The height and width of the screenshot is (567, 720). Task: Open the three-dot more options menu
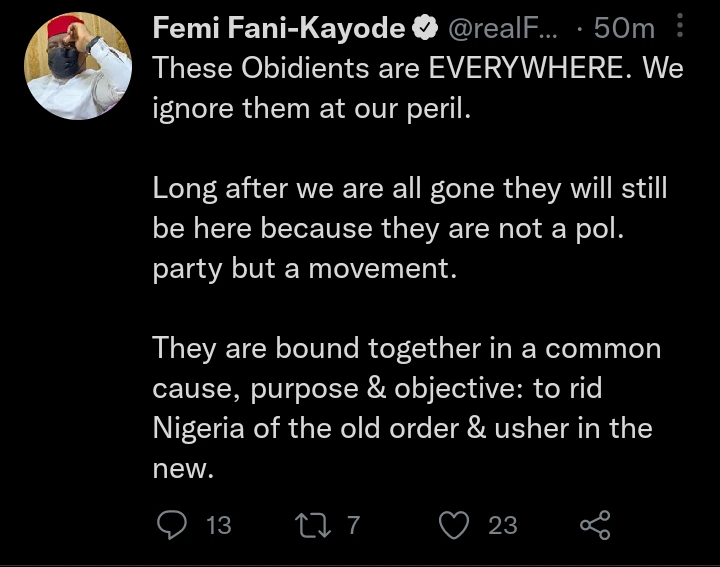pos(680,29)
